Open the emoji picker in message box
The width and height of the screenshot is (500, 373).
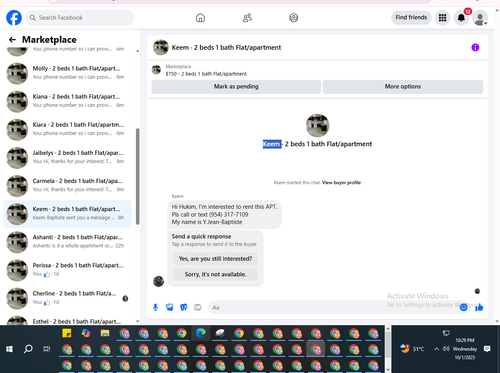(x=463, y=307)
